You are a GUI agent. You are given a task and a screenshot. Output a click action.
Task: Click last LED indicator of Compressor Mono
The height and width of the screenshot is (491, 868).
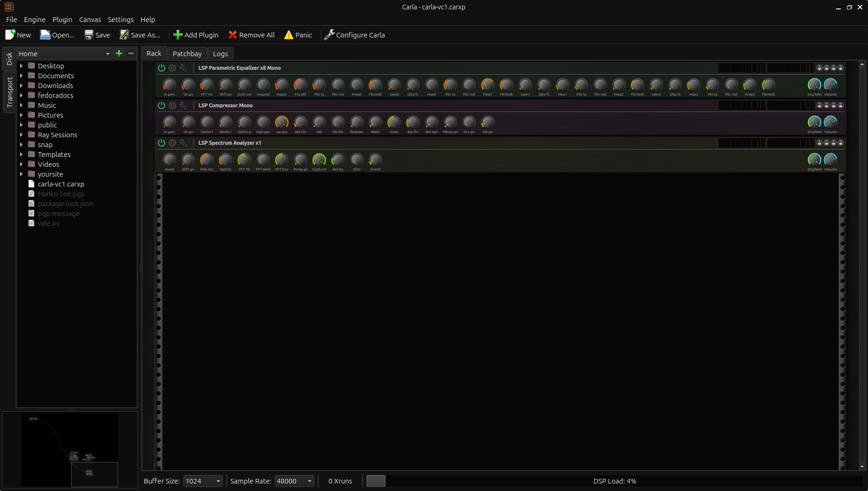(x=840, y=105)
